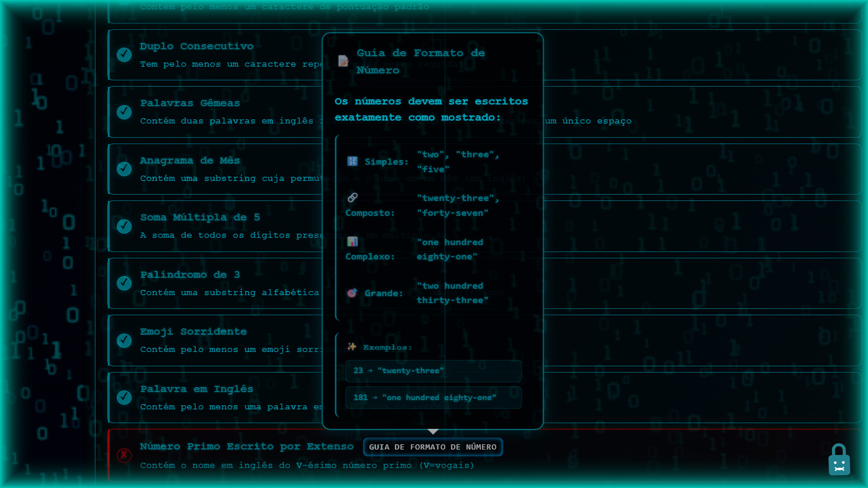868x488 pixels.
Task: Click the red X icon on prime rule
Action: (124, 455)
